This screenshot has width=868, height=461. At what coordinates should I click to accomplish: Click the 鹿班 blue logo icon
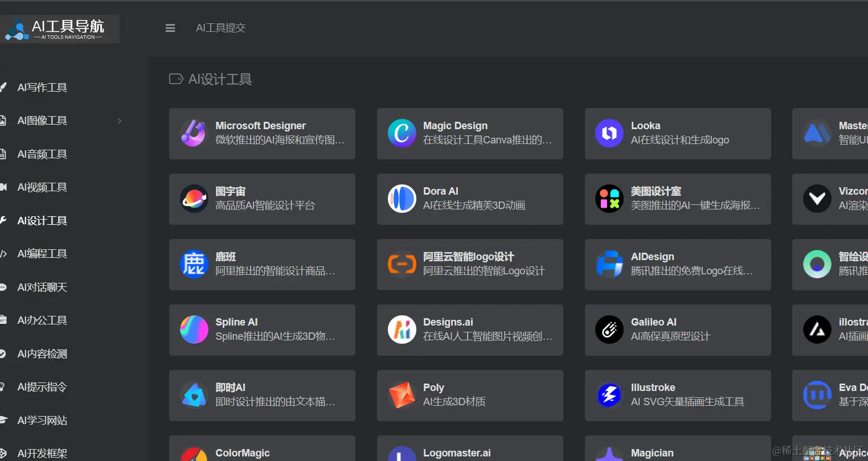pyautogui.click(x=194, y=264)
